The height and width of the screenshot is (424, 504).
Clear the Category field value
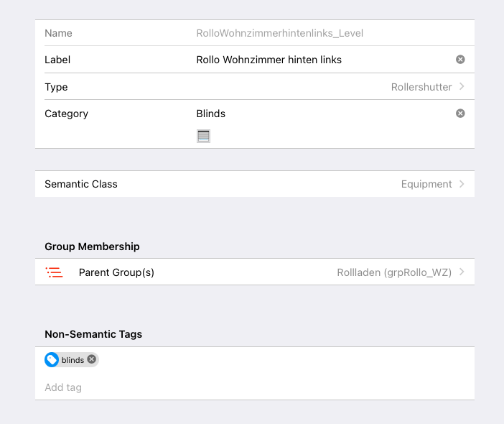460,114
